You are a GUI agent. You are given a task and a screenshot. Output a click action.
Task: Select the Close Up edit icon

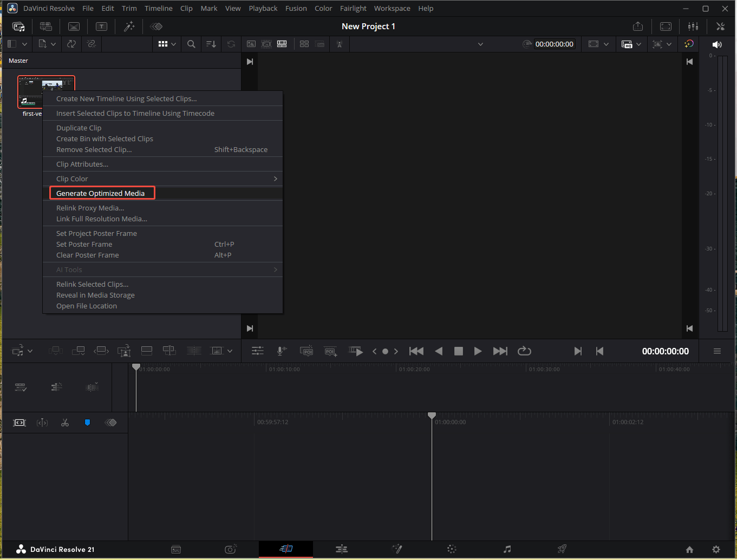coord(125,351)
